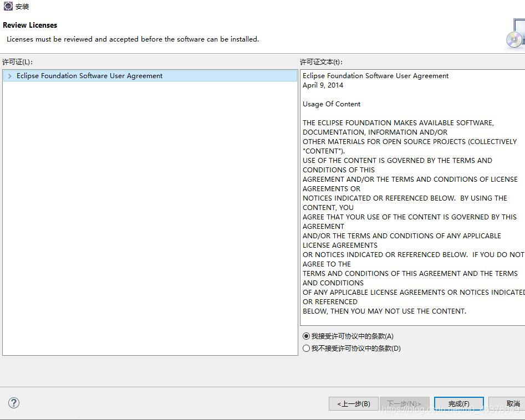The width and height of the screenshot is (525, 420).
Task: Click the Review Licenses heading
Action: tap(30, 25)
